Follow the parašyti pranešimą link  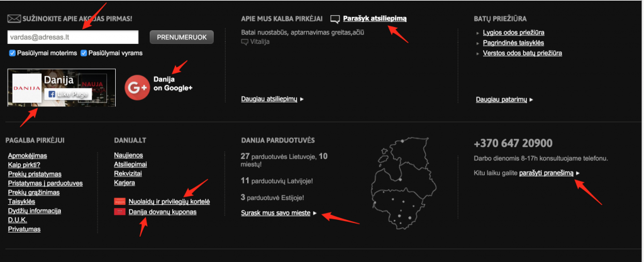tap(546, 173)
